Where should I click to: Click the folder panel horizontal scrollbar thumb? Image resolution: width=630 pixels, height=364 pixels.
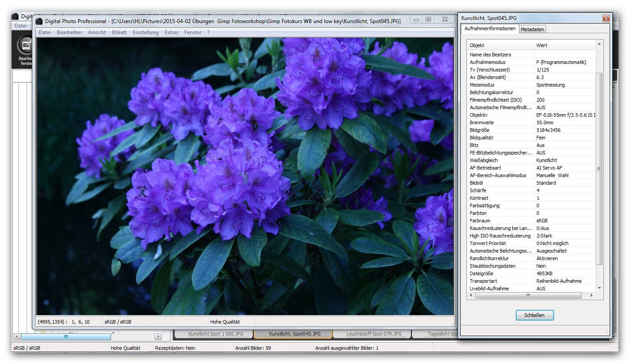pos(66,336)
